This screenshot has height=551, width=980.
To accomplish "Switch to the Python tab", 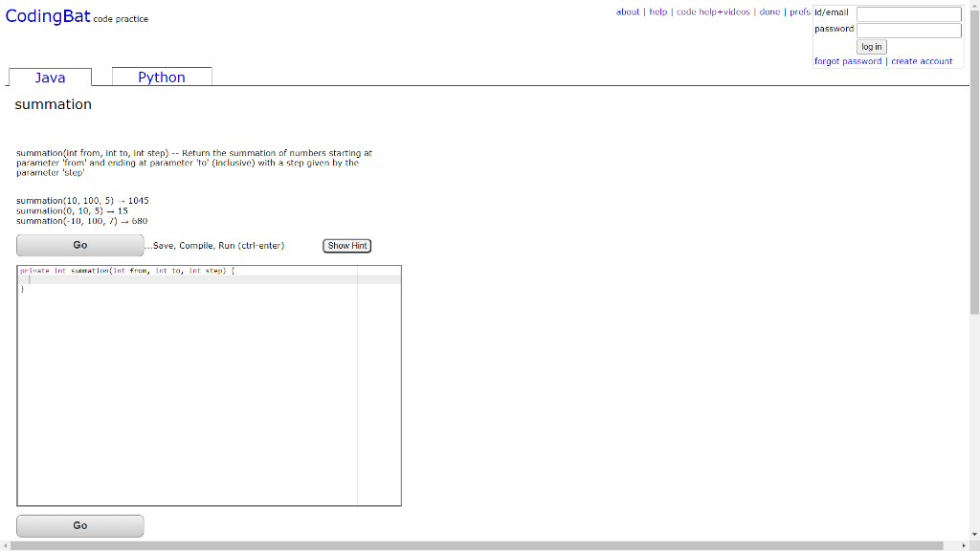I will pyautogui.click(x=162, y=77).
